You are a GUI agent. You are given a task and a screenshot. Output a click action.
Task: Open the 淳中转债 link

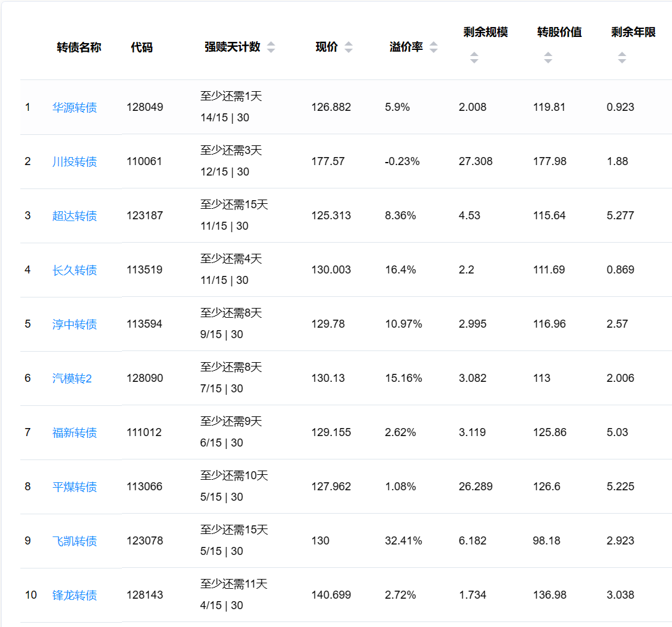(x=75, y=325)
